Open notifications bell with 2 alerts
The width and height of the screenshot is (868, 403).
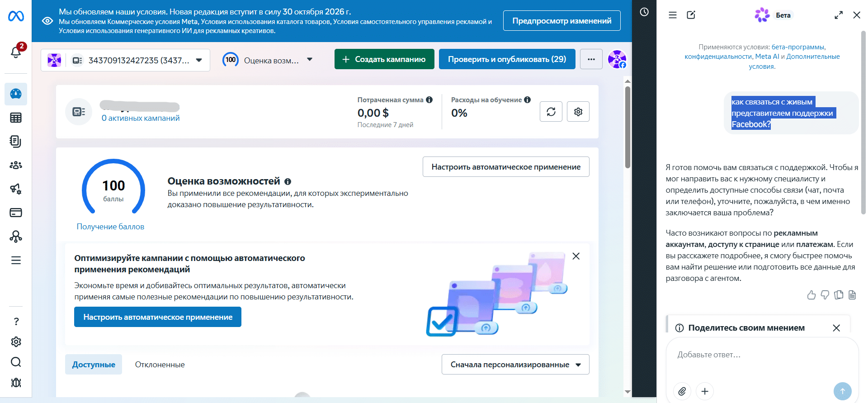pyautogui.click(x=16, y=52)
